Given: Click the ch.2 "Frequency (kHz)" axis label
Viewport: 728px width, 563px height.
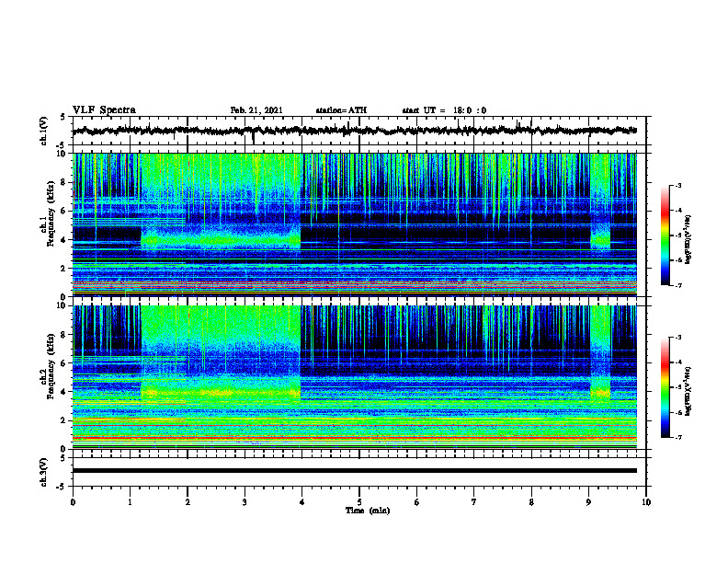Looking at the screenshot, I should point(50,366).
